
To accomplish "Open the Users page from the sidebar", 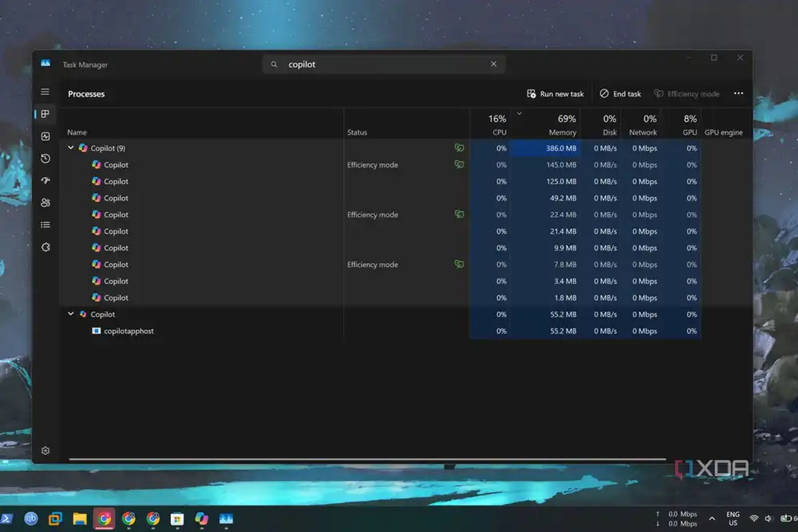I will click(45, 203).
